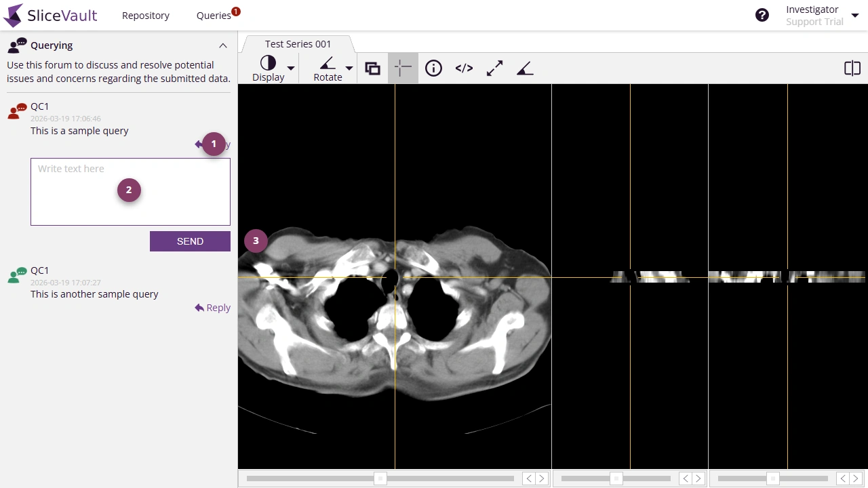Screen dimensions: 868x488
Task: Click the Write text here field
Action: coord(130,191)
